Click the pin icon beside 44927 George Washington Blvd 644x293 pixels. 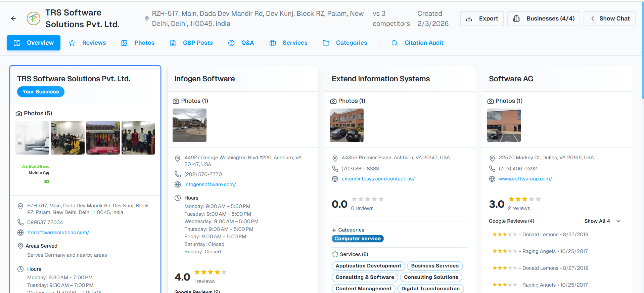(x=178, y=158)
